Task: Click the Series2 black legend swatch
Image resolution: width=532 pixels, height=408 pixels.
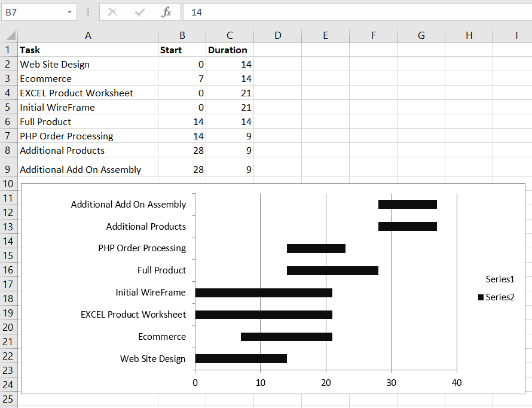Action: click(x=481, y=297)
